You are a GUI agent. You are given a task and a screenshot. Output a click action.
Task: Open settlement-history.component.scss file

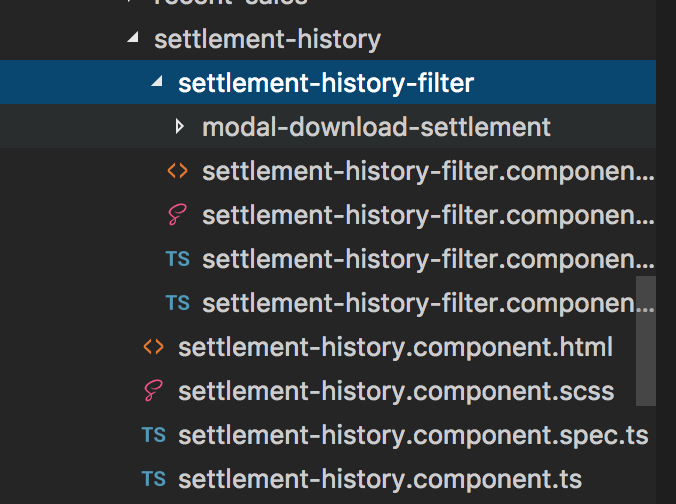396,391
